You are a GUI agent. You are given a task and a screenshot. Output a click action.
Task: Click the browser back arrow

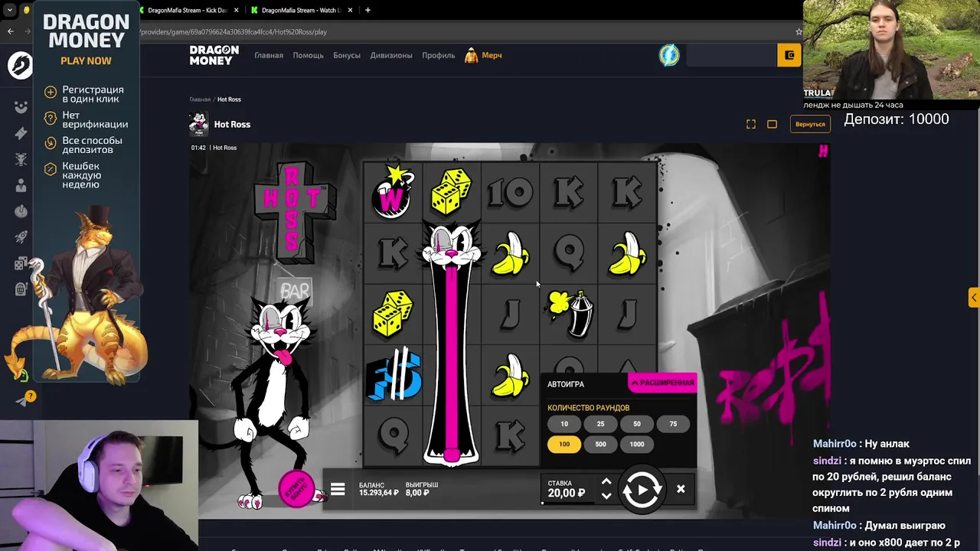pos(10,31)
